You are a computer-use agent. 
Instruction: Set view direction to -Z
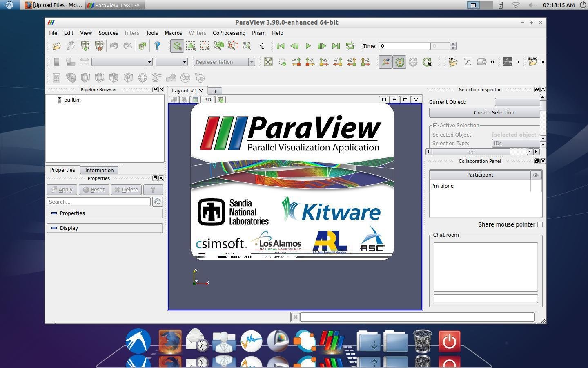tap(365, 62)
